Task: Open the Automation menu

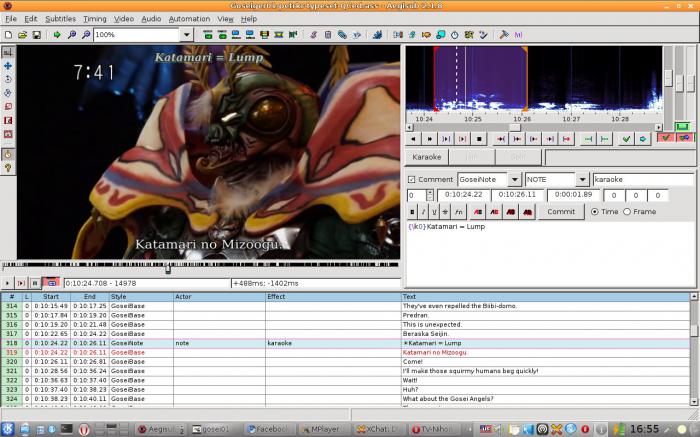Action: pyautogui.click(x=189, y=19)
